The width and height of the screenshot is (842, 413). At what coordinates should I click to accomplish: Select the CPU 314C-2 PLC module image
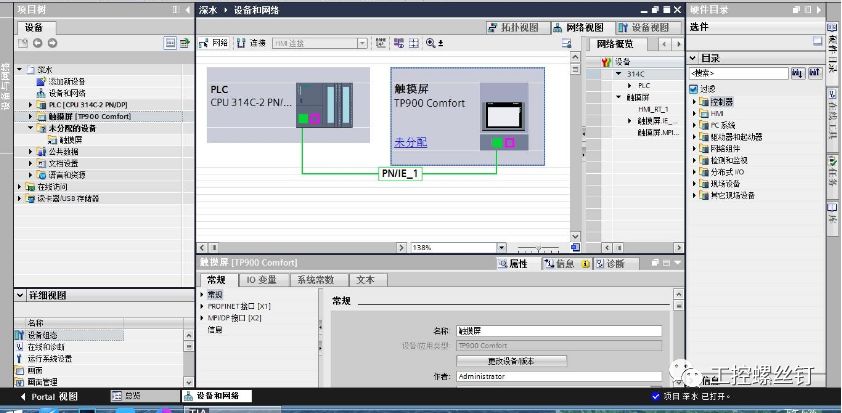pos(324,105)
